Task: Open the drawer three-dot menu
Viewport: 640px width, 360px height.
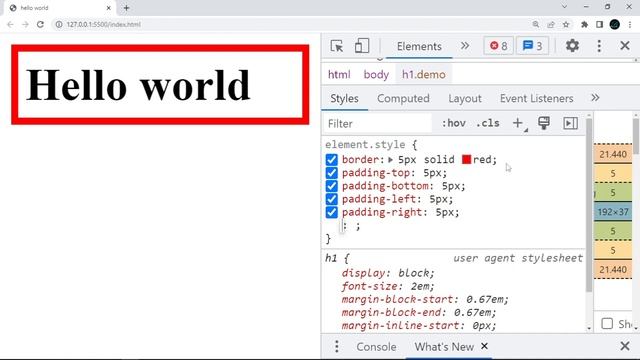Action: click(x=337, y=347)
